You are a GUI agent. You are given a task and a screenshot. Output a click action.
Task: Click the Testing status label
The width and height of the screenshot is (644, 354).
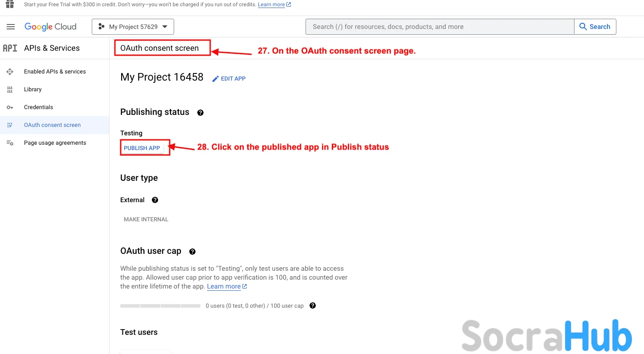131,133
